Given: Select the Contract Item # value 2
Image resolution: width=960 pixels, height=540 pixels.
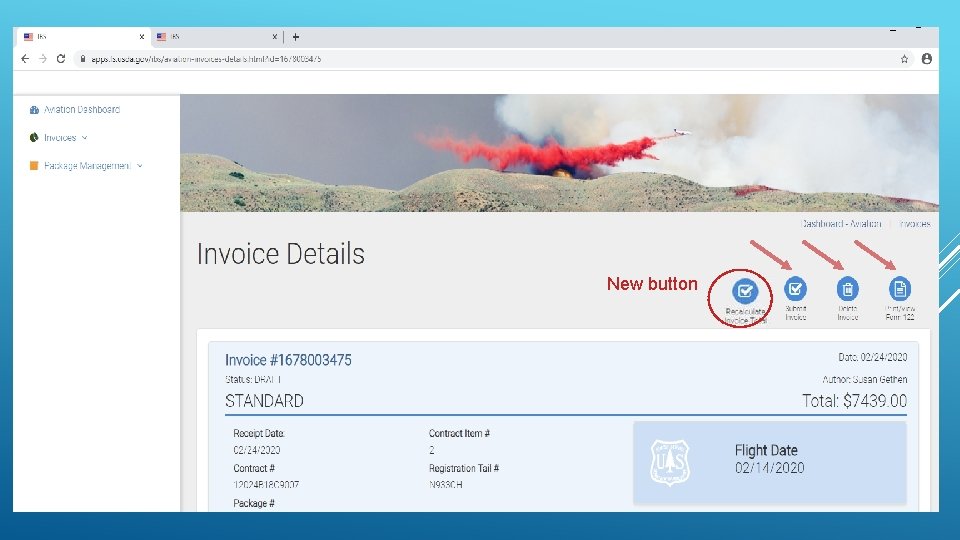Looking at the screenshot, I should (x=432, y=450).
